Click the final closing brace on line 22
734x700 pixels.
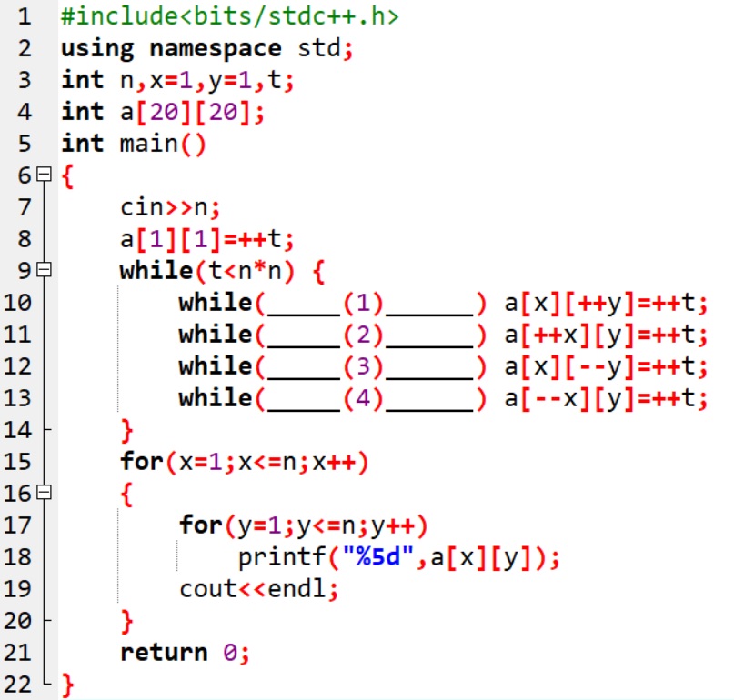(68, 685)
